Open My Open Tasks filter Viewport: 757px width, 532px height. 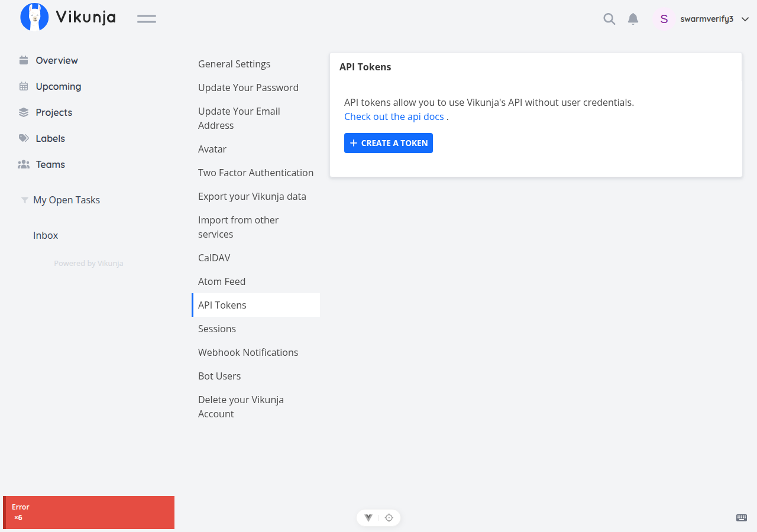(x=67, y=200)
